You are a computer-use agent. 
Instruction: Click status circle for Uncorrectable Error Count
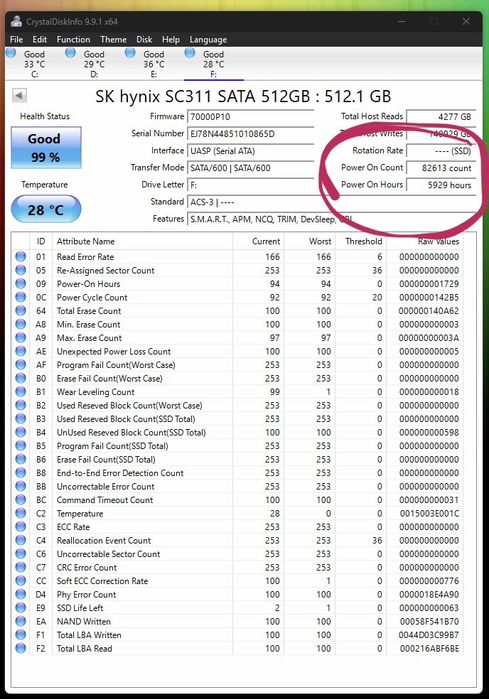pyautogui.click(x=21, y=486)
